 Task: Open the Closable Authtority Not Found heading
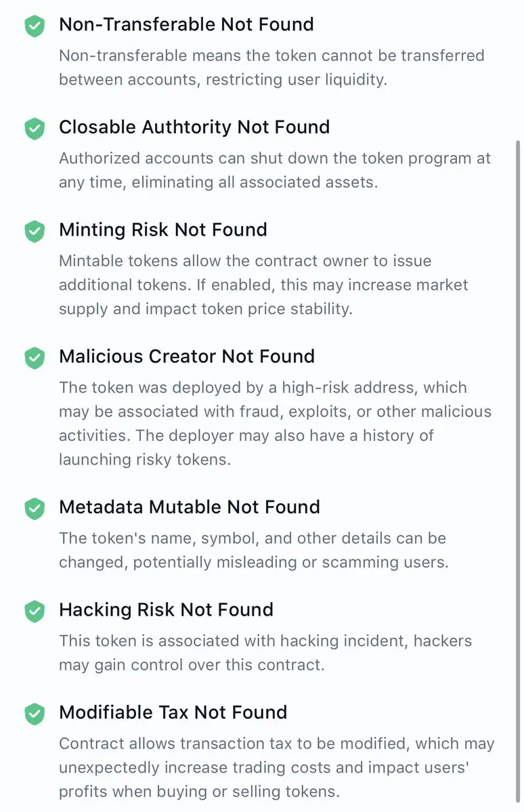(194, 127)
